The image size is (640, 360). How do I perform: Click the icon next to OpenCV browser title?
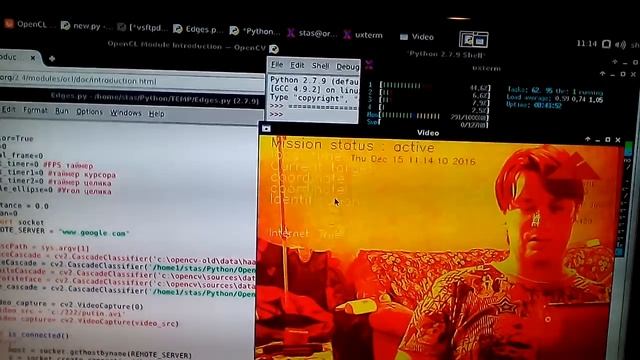pyautogui.click(x=274, y=49)
